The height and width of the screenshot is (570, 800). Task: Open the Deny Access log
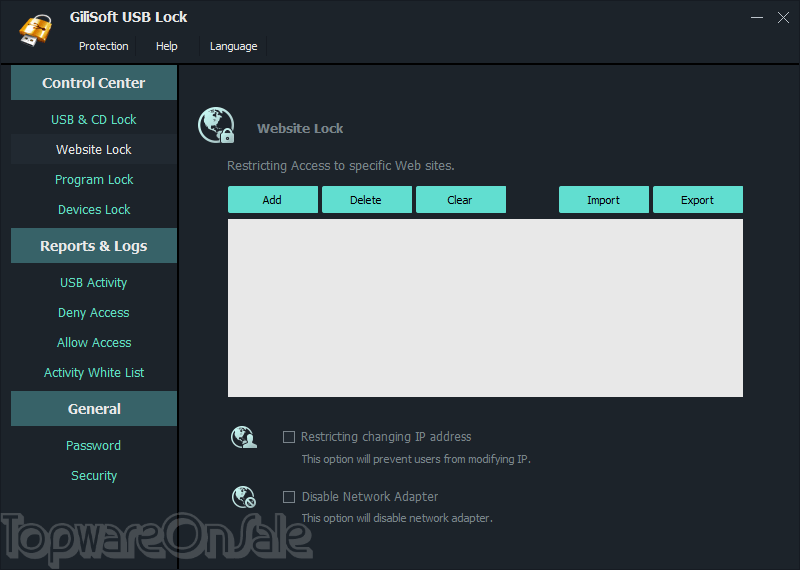[x=94, y=313]
